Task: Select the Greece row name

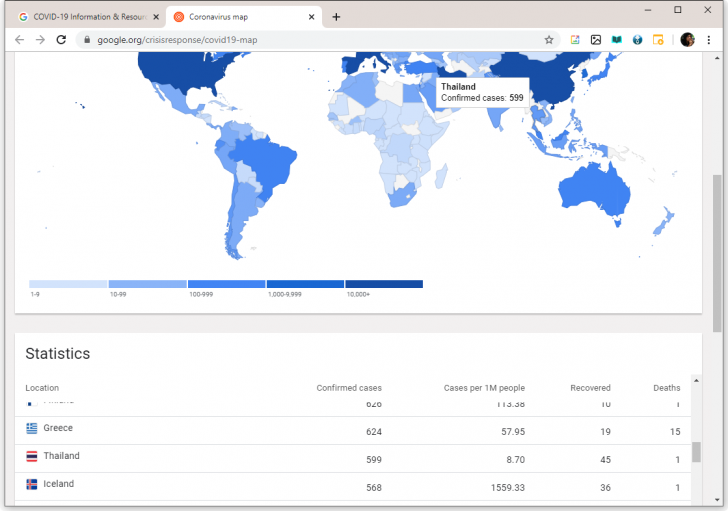Action: click(58, 428)
